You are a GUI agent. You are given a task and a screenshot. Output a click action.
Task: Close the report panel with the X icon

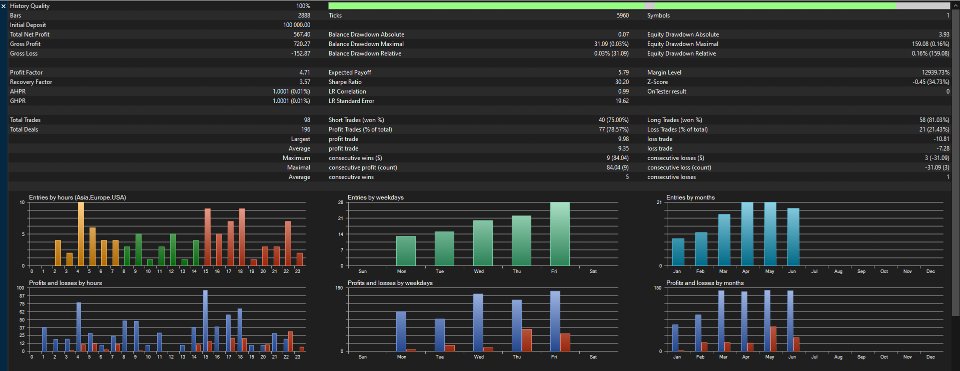pos(4,6)
